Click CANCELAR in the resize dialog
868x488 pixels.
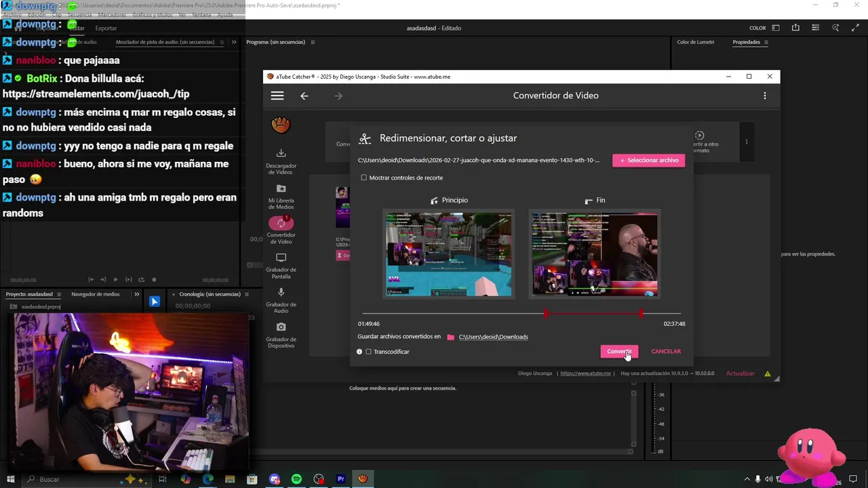click(x=666, y=352)
